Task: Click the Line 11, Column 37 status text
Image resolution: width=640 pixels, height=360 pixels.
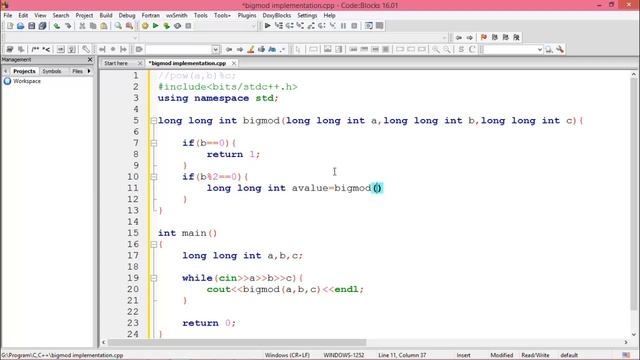Action: point(402,355)
